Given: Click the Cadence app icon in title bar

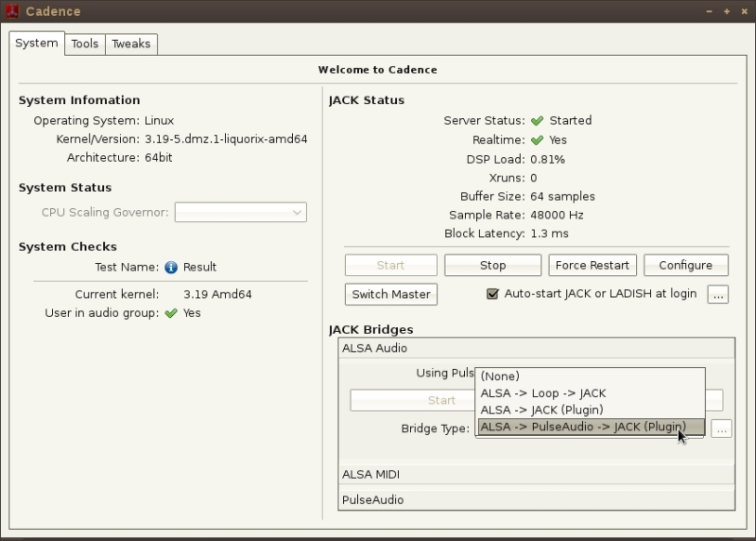Looking at the screenshot, I should pos(13,12).
